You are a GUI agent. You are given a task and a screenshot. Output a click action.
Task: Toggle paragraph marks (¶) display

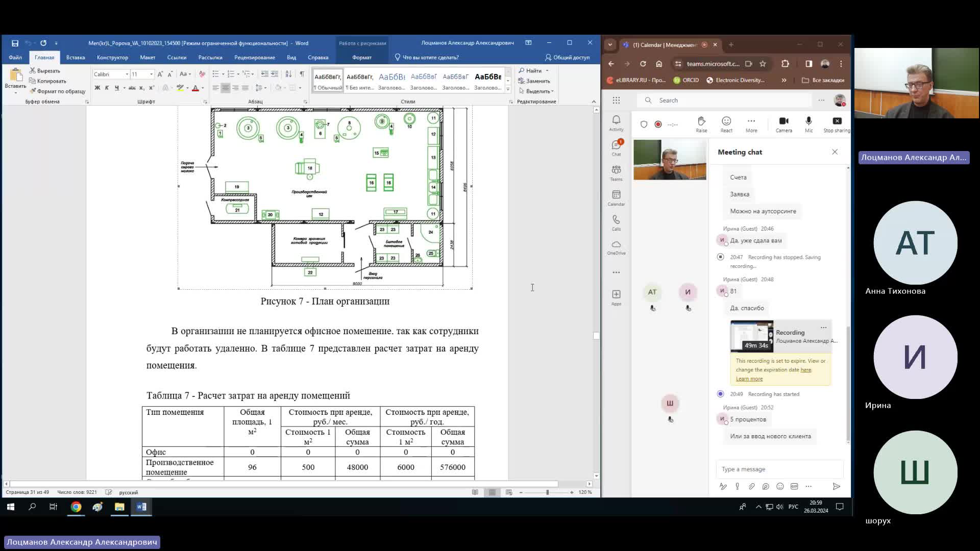[x=302, y=74]
